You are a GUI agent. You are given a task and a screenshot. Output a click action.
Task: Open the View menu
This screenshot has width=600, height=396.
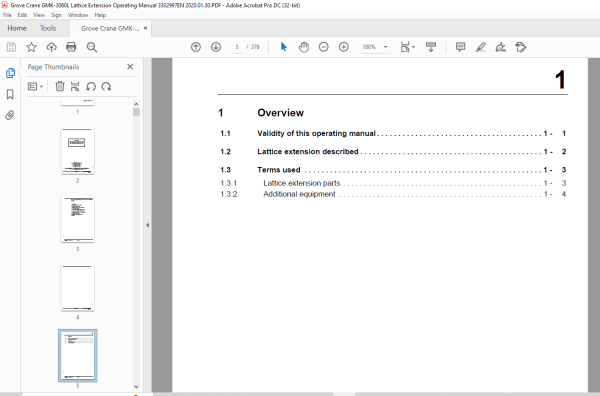39,15
